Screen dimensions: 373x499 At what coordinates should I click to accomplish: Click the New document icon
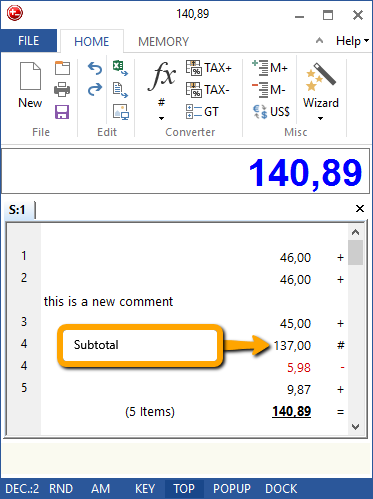(30, 76)
